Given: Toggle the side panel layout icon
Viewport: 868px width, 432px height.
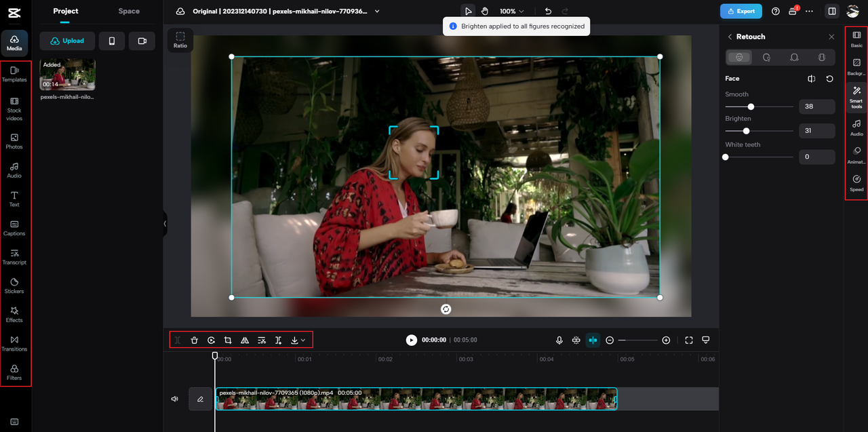Looking at the screenshot, I should coord(831,12).
